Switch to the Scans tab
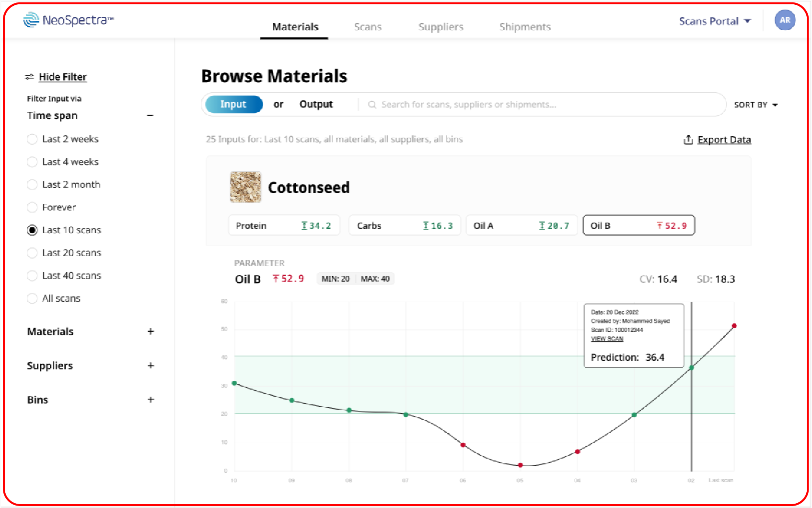The image size is (812, 508). pos(368,27)
